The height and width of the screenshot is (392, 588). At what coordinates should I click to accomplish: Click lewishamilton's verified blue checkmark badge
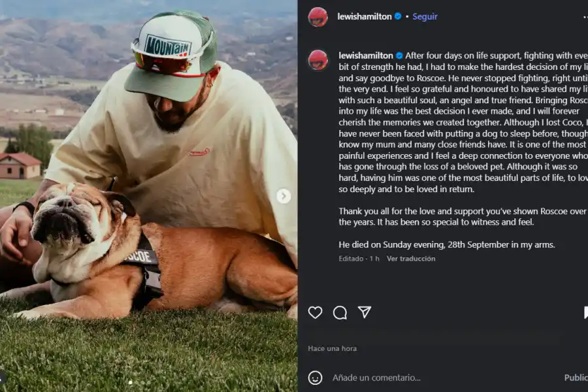(x=397, y=16)
